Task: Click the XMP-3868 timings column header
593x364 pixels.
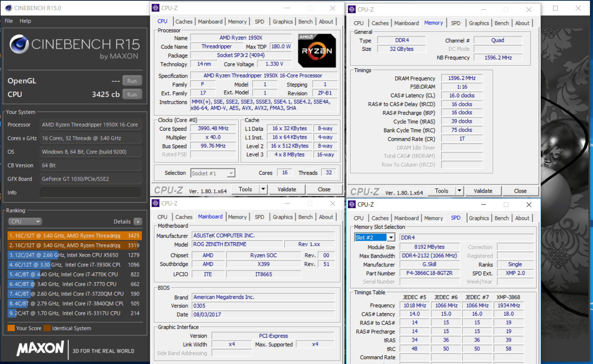Action: [x=509, y=297]
